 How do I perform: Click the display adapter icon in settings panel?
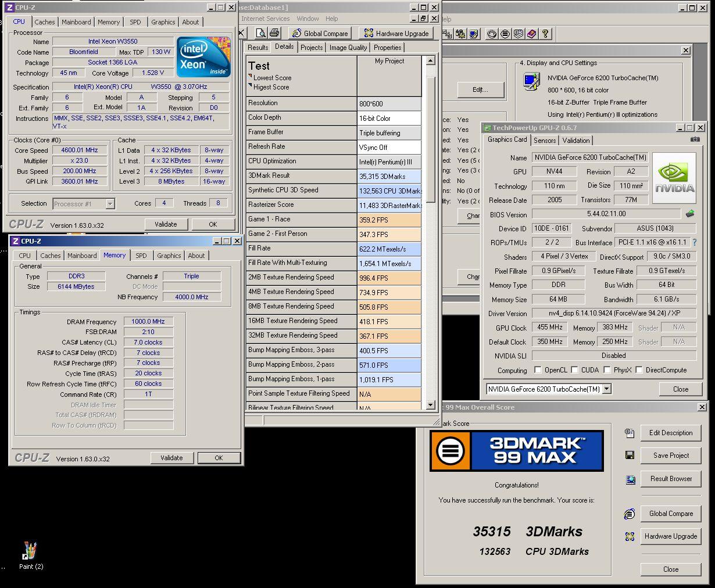[531, 80]
